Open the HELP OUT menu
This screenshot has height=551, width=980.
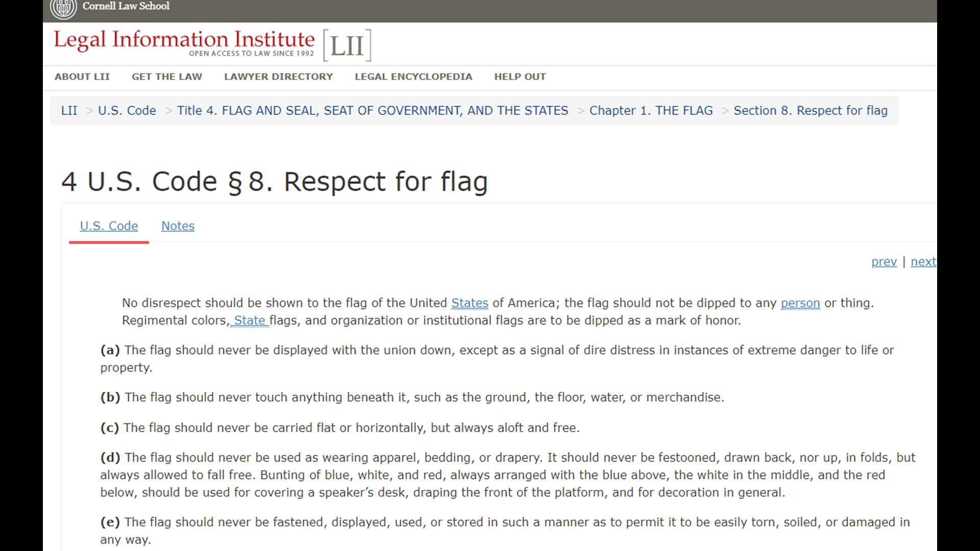point(520,77)
